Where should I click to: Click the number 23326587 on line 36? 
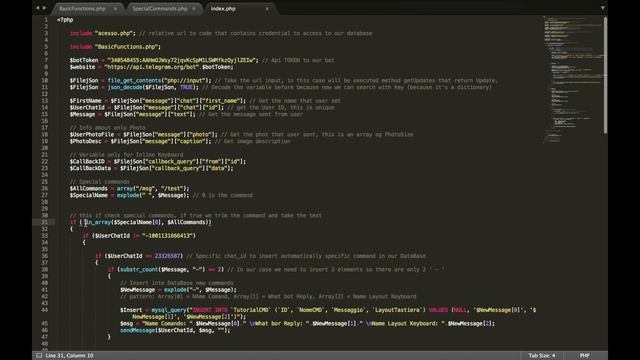pyautogui.click(x=167, y=256)
